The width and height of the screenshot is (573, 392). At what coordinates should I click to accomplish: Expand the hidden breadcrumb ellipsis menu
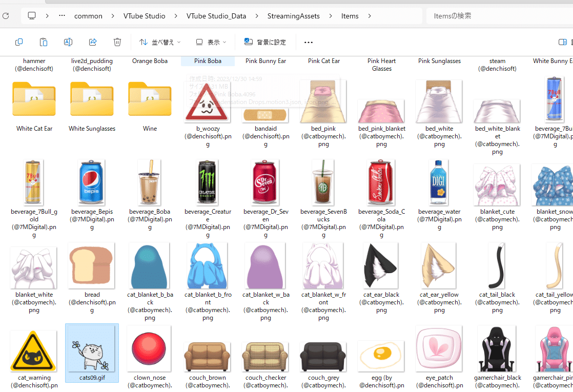[62, 16]
